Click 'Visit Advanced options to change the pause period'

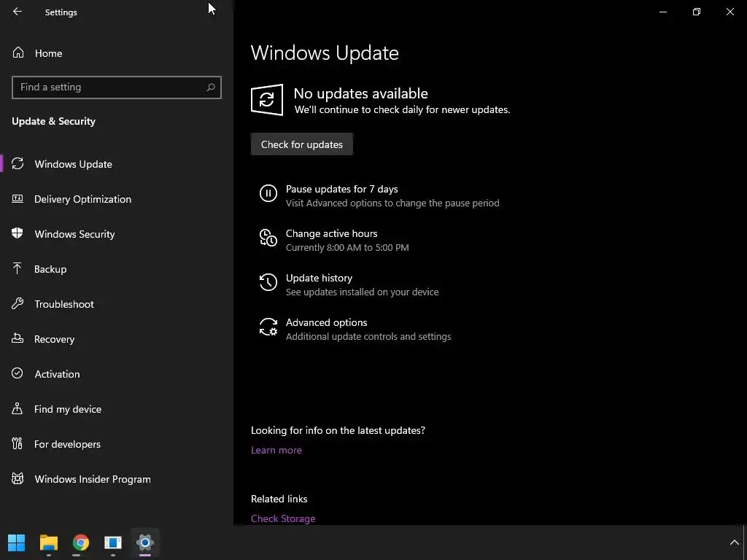[392, 203]
